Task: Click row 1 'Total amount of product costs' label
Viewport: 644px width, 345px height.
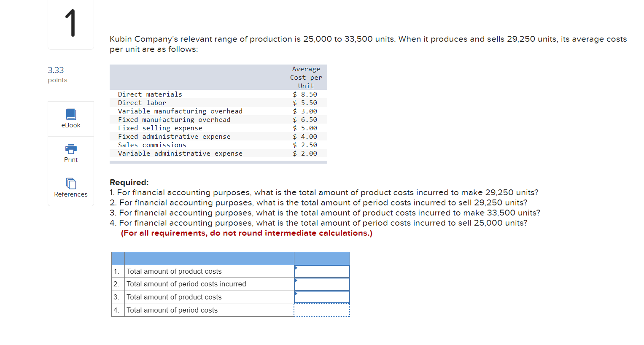Action: tap(174, 271)
